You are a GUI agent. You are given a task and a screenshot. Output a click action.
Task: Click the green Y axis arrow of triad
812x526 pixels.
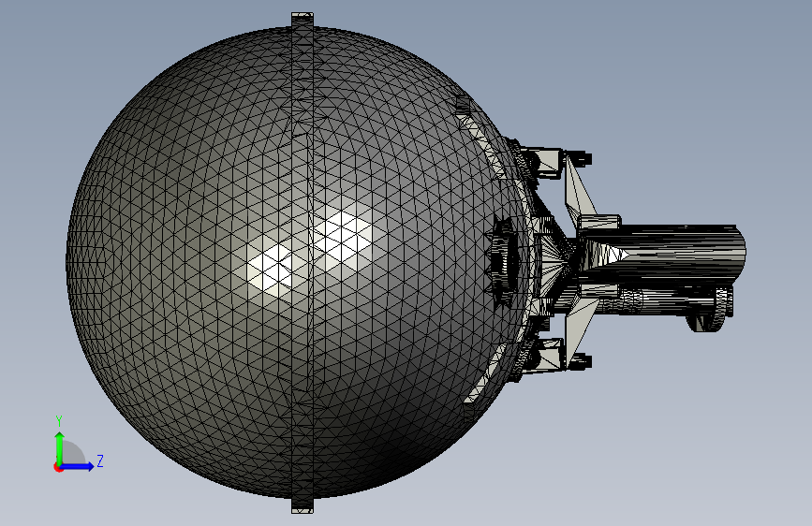(x=59, y=448)
